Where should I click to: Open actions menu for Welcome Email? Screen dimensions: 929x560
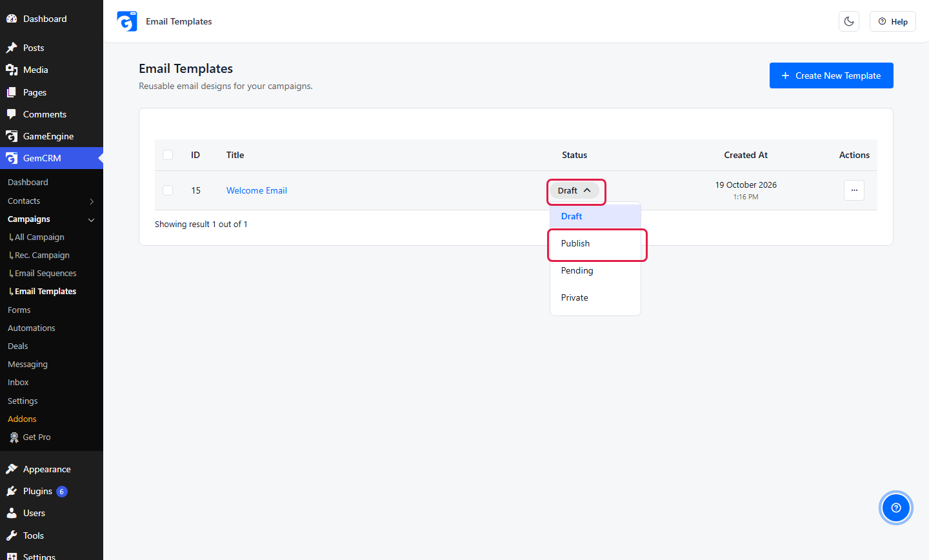[854, 190]
